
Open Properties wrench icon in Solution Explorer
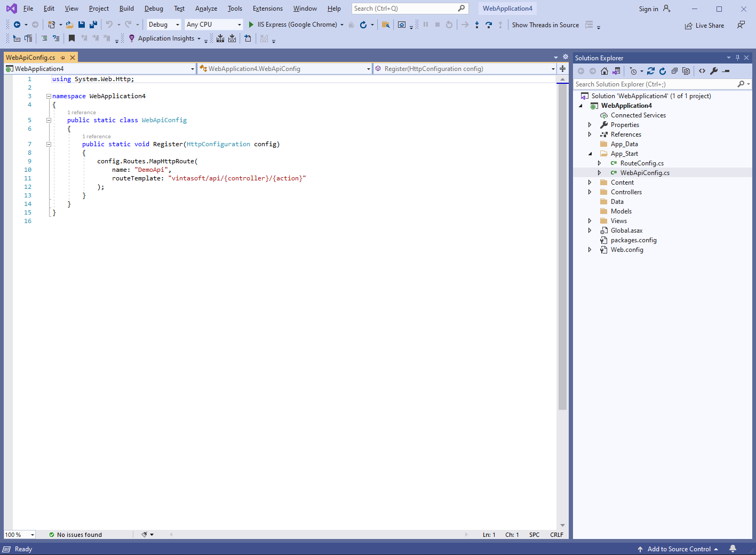click(714, 71)
